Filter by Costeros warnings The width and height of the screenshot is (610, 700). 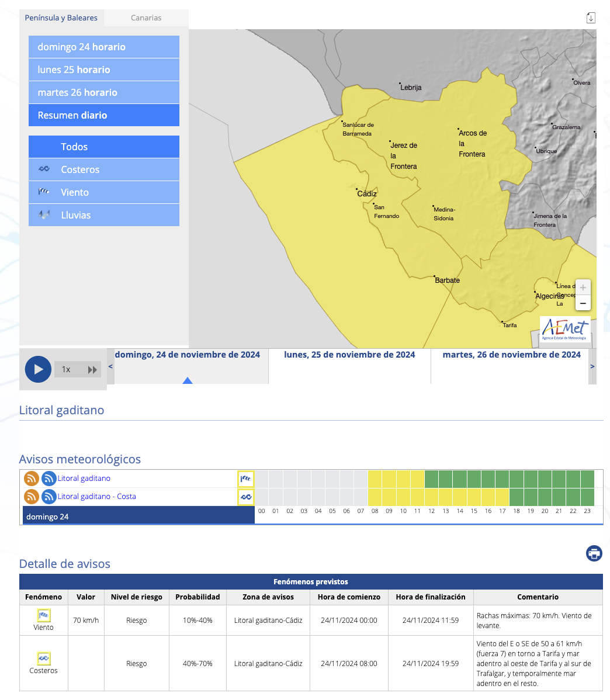coord(104,169)
